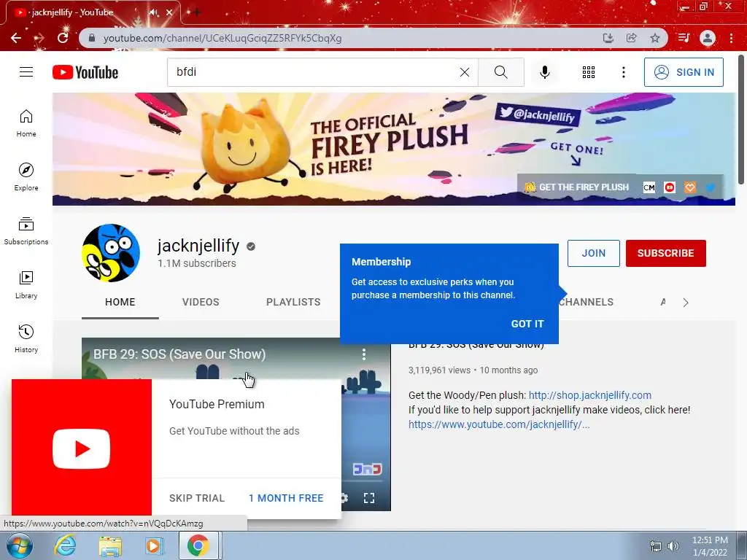
Task: Click the Chrome address bar URL
Action: tap(222, 38)
